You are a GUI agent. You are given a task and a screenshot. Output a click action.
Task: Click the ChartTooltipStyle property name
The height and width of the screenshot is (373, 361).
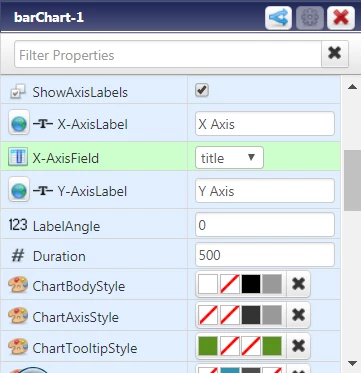point(85,348)
